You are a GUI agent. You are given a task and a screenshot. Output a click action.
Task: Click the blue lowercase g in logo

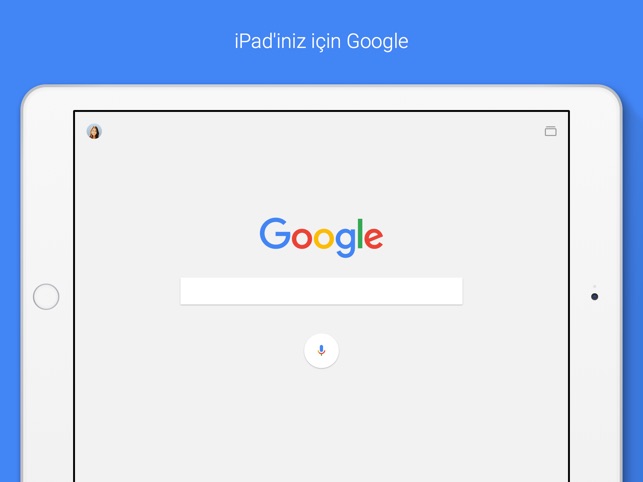pyautogui.click(x=345, y=242)
